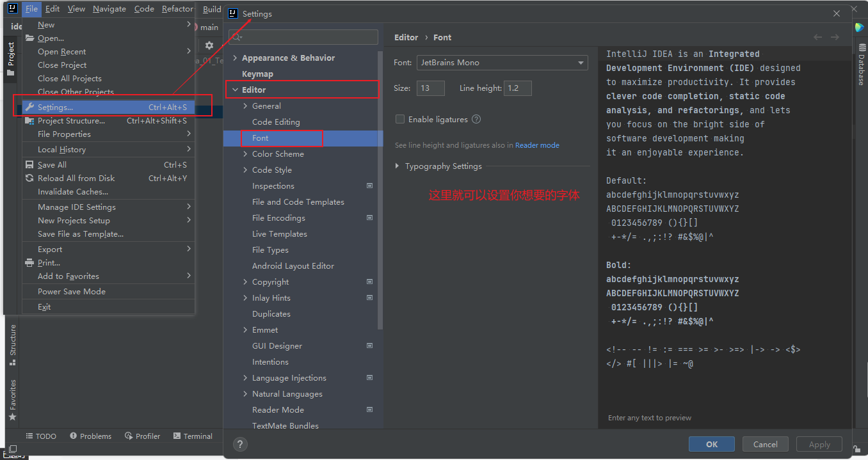Click the Line height input field
Viewport: 868px width, 460px height.
pyautogui.click(x=518, y=88)
